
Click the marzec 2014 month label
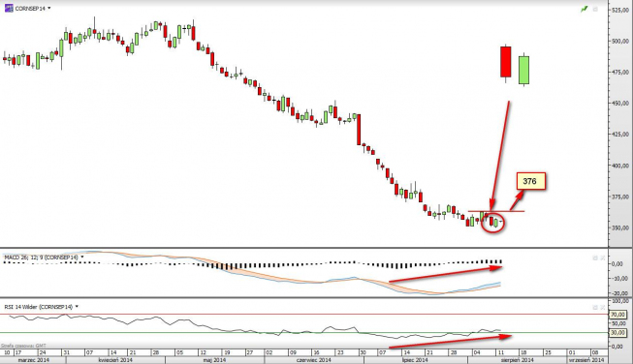pyautogui.click(x=34, y=359)
